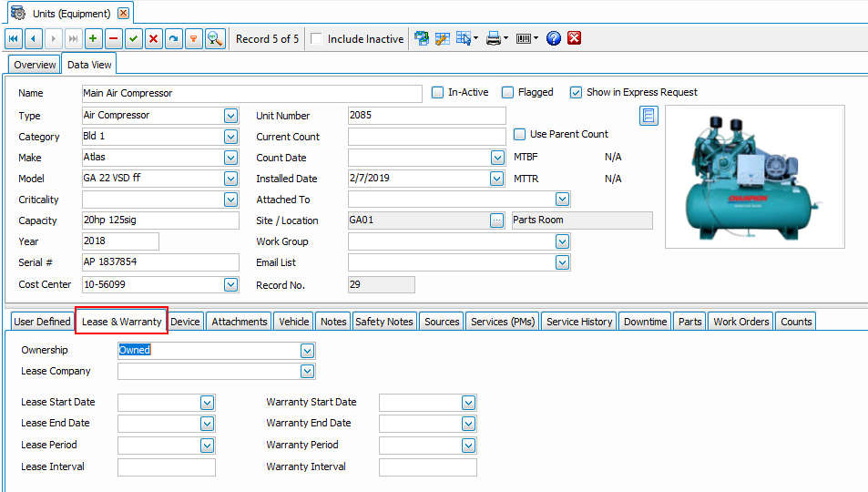868x492 pixels.
Task: Cancel edits with the red X toolbar button
Action: [x=153, y=39]
